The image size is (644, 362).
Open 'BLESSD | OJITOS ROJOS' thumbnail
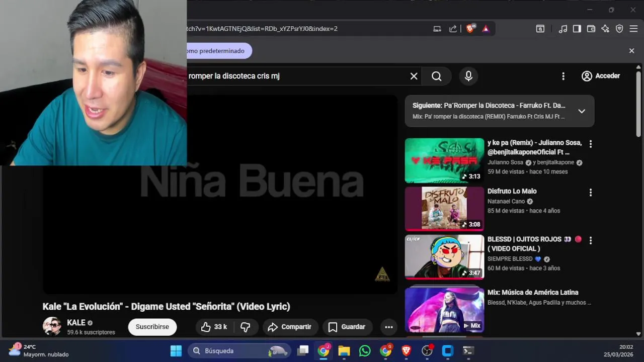(x=444, y=257)
